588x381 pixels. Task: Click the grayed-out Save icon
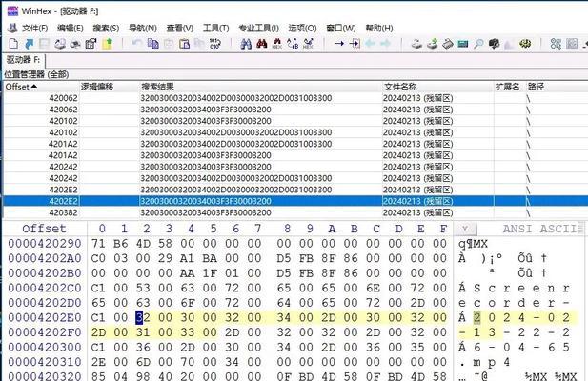click(44, 44)
